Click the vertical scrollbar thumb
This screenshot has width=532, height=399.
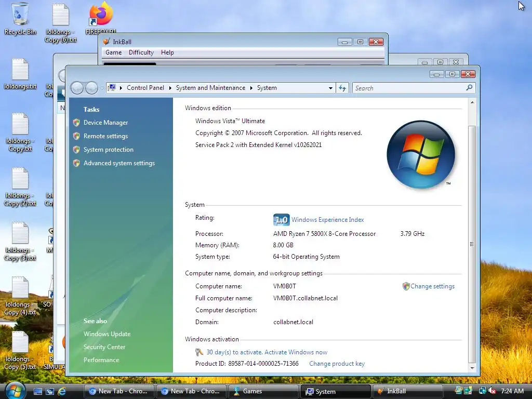click(x=472, y=244)
